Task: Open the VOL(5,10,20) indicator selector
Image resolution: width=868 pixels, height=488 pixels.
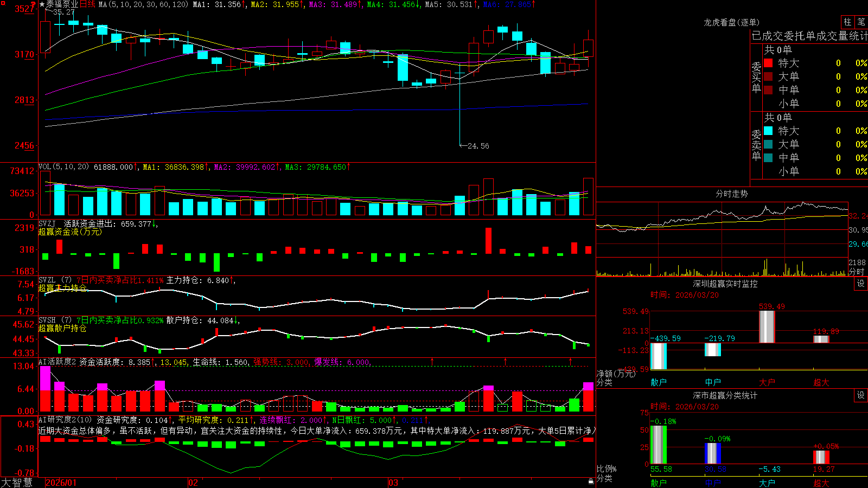Action: 64,166
